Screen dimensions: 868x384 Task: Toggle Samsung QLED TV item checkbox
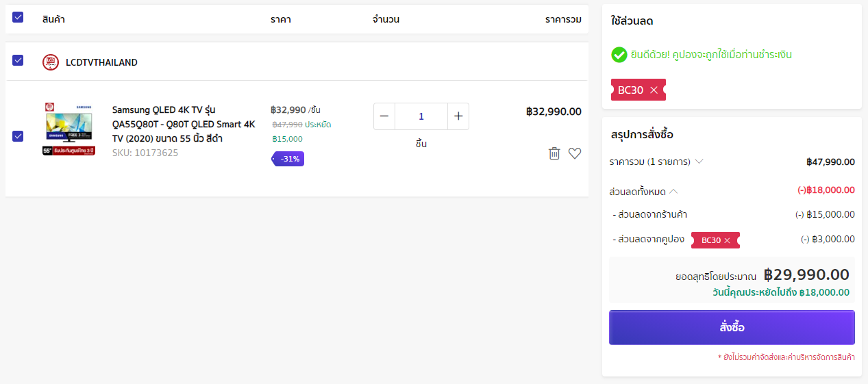click(x=18, y=136)
